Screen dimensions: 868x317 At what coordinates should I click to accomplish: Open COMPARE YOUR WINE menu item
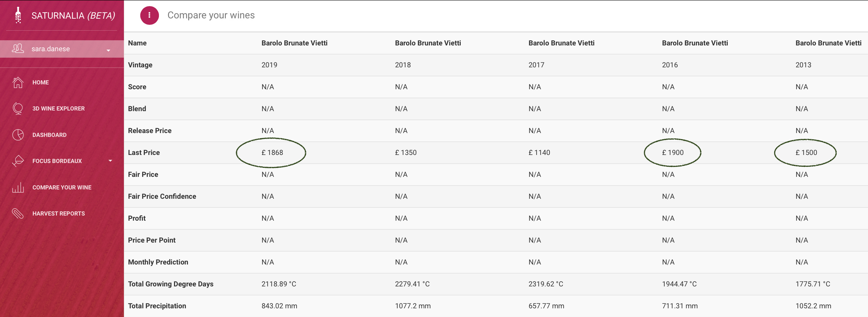(62, 187)
